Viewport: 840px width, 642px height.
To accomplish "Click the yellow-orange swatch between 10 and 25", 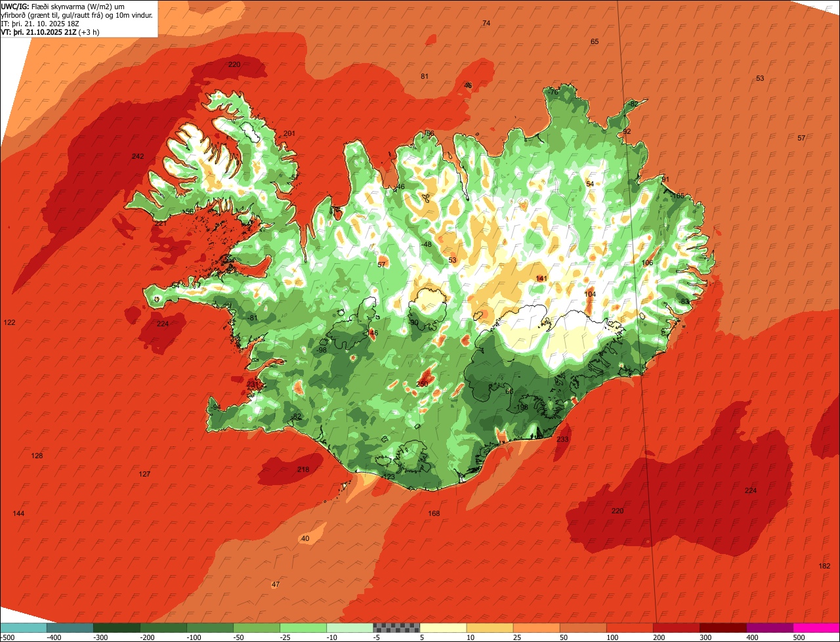I will [x=490, y=628].
